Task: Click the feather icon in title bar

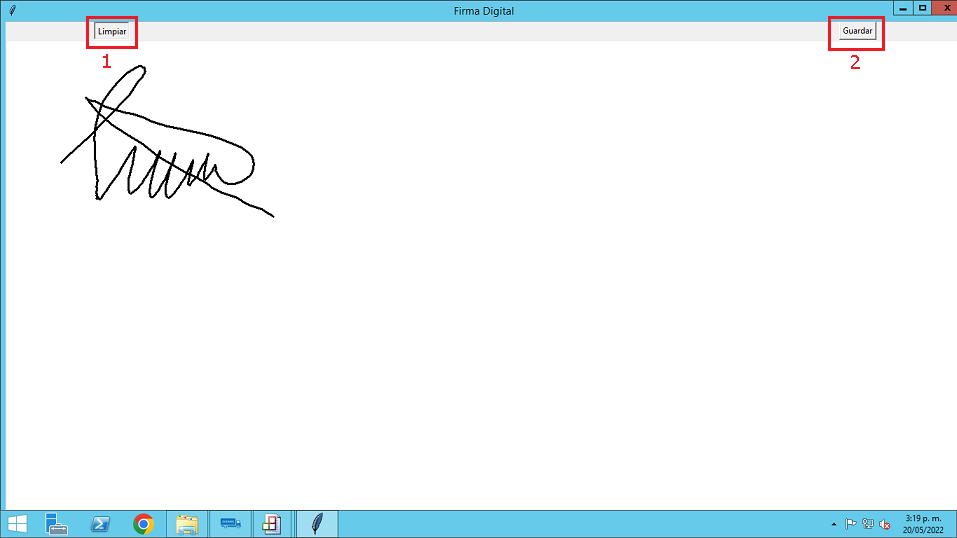Action: 12,10
